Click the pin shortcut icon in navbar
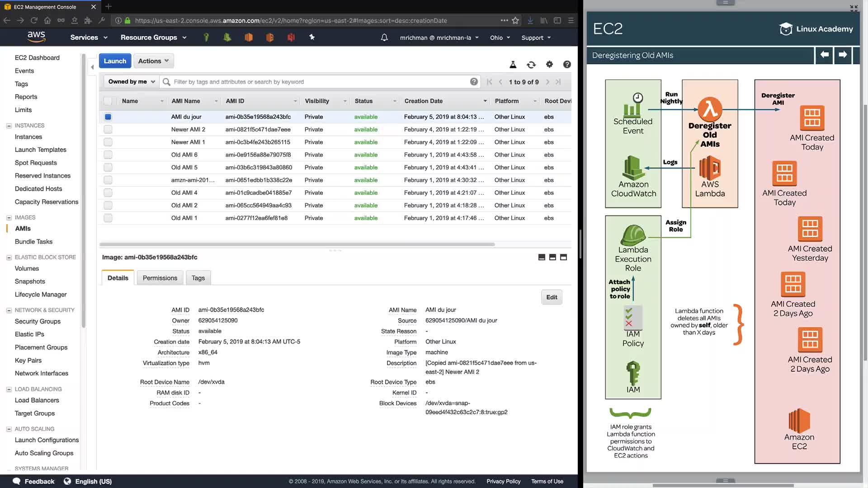 312,38
